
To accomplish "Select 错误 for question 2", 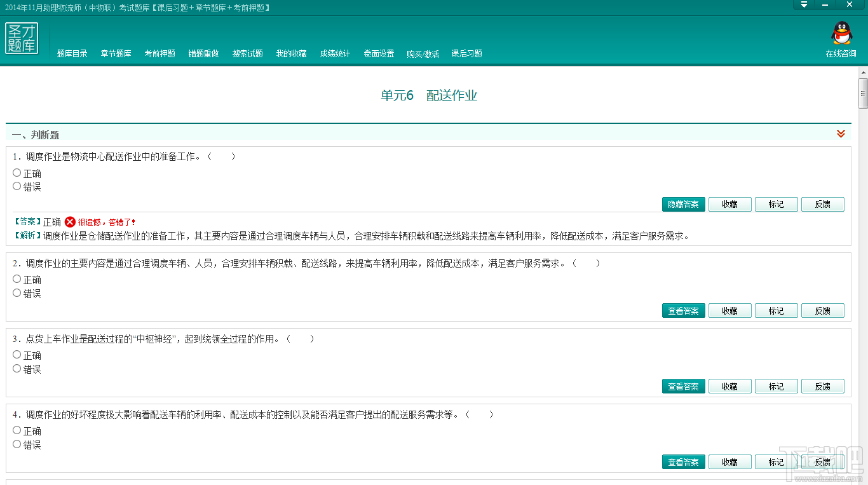I will (17, 293).
